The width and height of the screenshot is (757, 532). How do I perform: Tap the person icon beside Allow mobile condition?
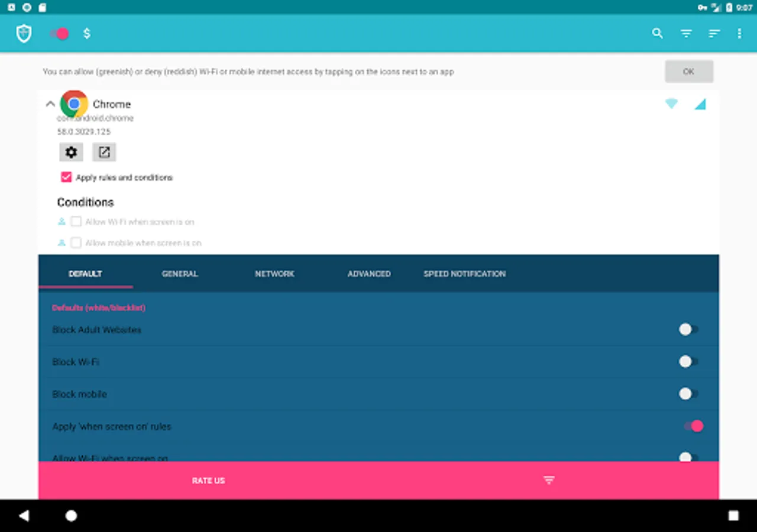click(62, 242)
